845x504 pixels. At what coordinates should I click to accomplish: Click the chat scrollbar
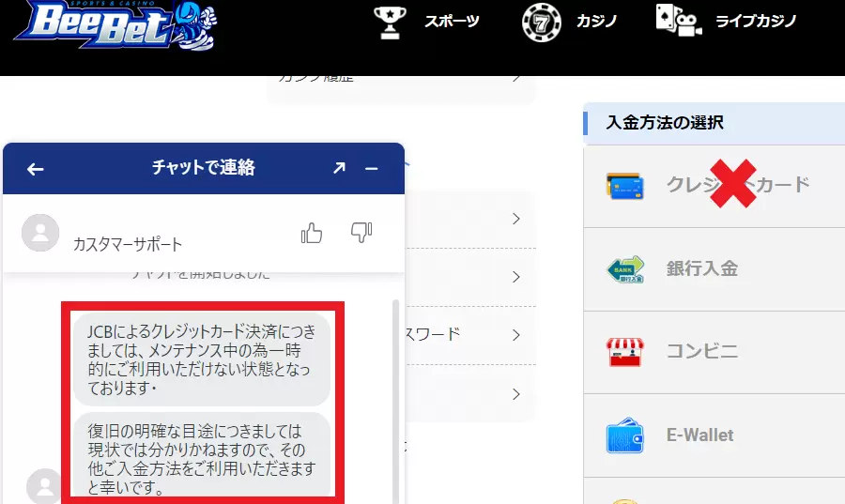[395, 401]
